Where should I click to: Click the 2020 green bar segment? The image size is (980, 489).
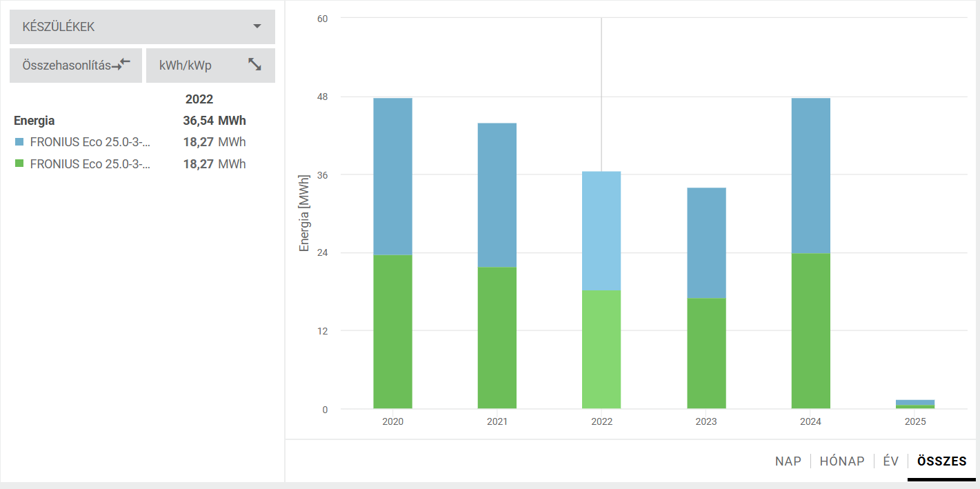pos(392,331)
